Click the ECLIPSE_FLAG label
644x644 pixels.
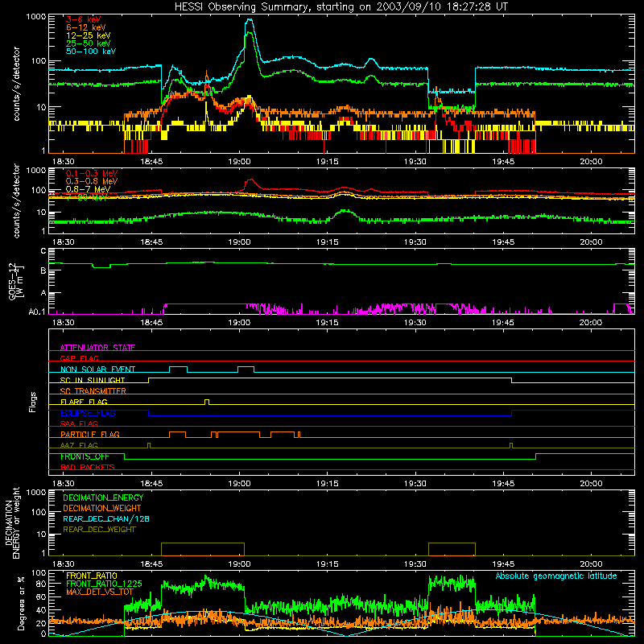(88, 413)
